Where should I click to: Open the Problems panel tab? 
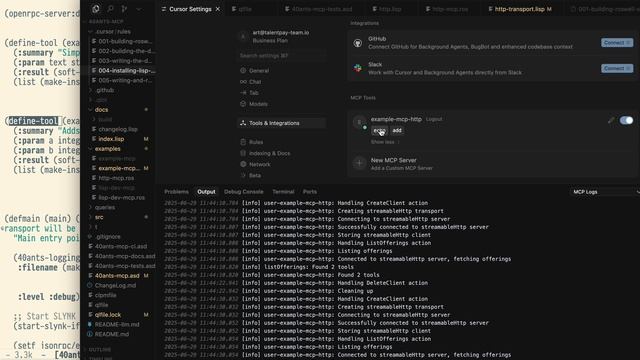pos(176,192)
